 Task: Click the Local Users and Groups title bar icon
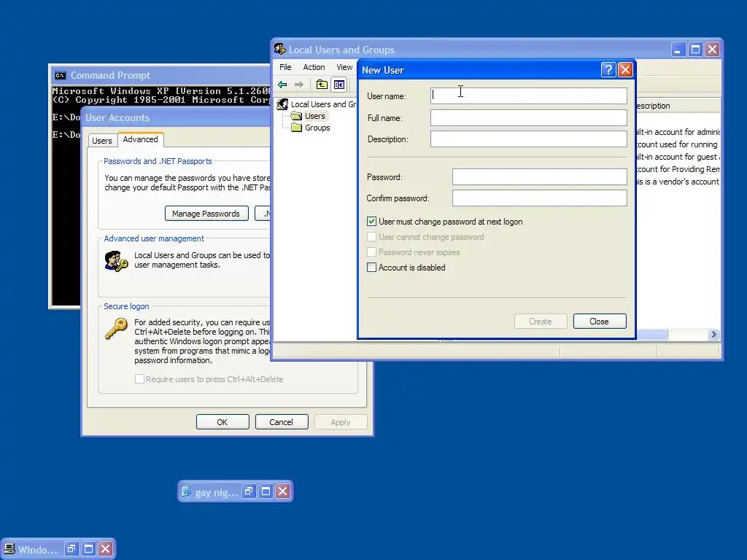(280, 49)
